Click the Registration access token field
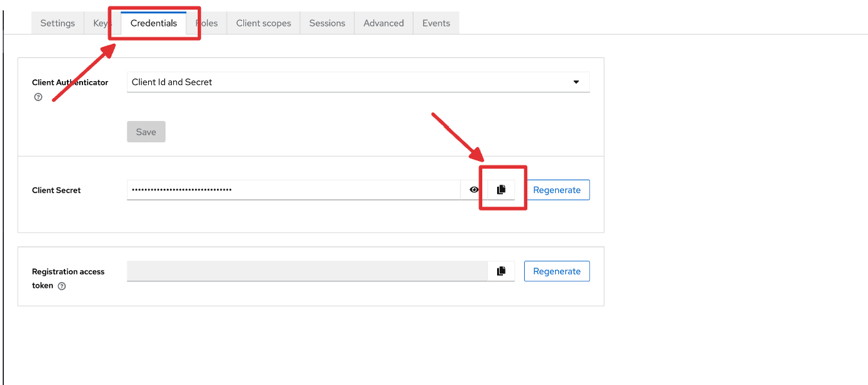 coord(307,271)
